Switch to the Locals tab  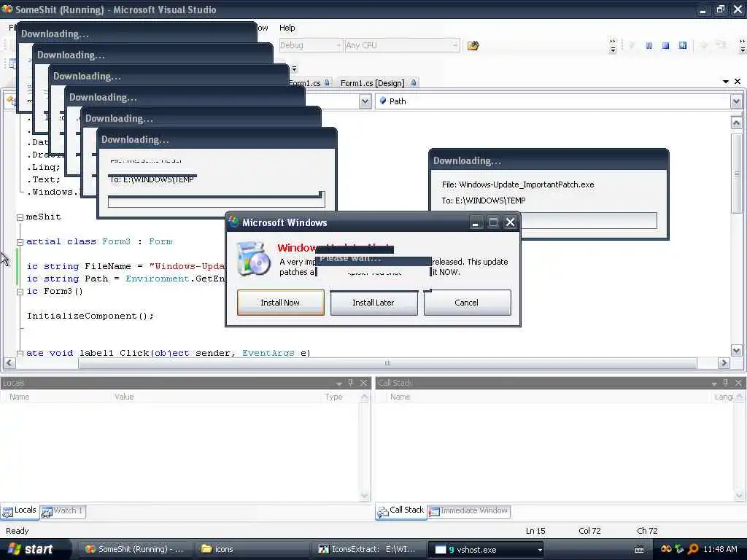(20, 510)
